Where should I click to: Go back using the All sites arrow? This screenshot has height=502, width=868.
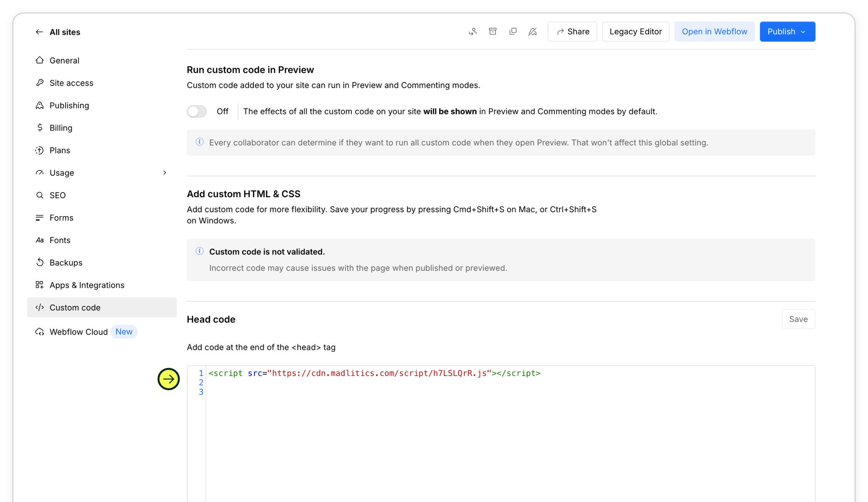click(39, 32)
